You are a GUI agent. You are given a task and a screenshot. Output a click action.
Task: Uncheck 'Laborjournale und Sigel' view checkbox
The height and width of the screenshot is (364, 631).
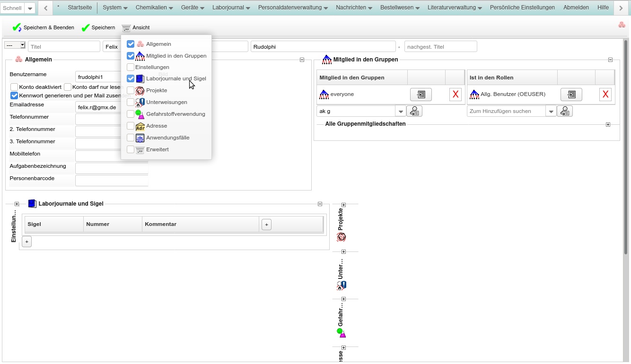tap(131, 78)
